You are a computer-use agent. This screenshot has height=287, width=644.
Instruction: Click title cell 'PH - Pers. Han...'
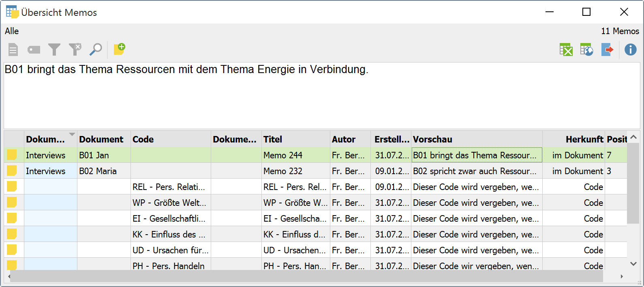point(296,265)
